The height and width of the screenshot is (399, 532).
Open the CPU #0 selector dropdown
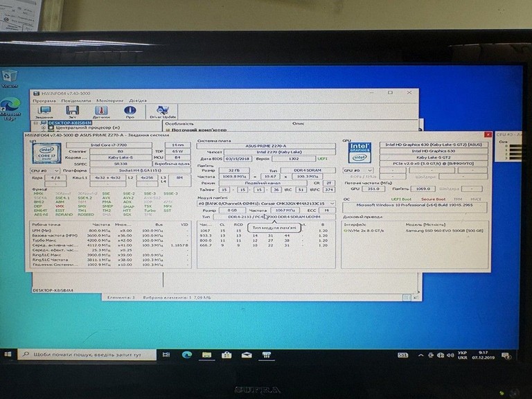(x=45, y=170)
